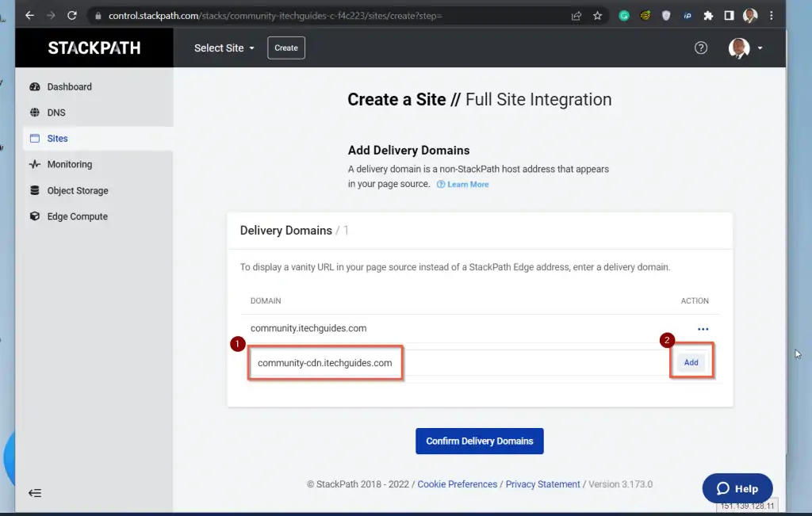The image size is (812, 516).
Task: Reload the page
Action: 72,15
